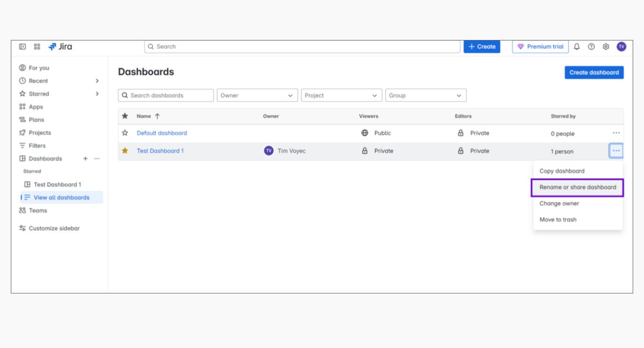Image resolution: width=644 pixels, height=348 pixels.
Task: Open the help question mark icon
Action: pyautogui.click(x=591, y=47)
